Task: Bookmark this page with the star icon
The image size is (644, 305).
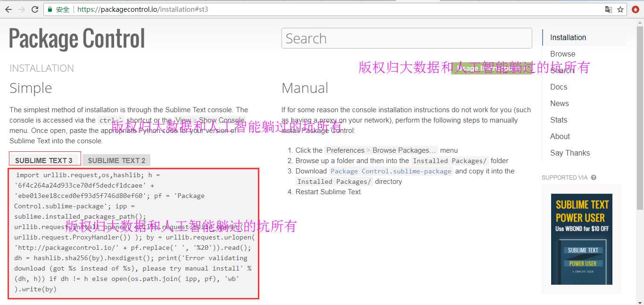Action: [620, 9]
